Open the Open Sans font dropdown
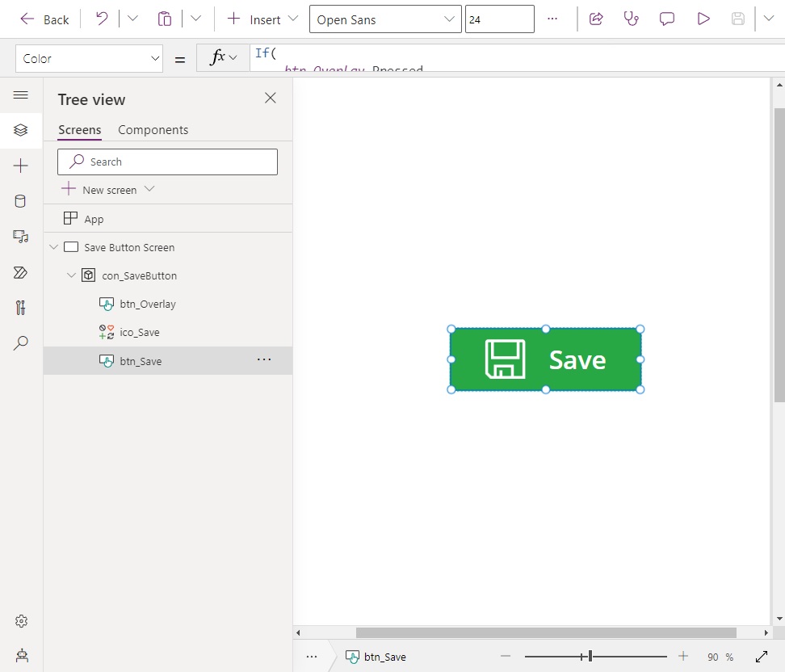 pyautogui.click(x=385, y=19)
